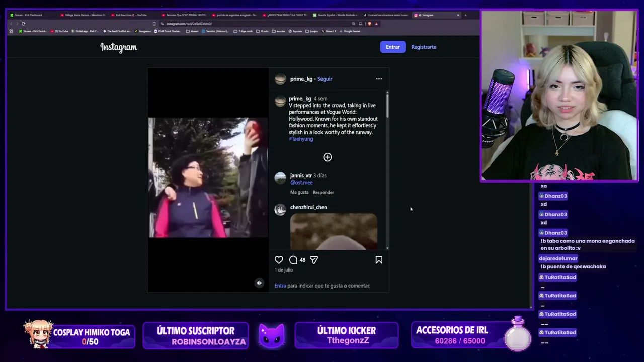
Task: Click Entra link to like or comment
Action: click(x=280, y=286)
